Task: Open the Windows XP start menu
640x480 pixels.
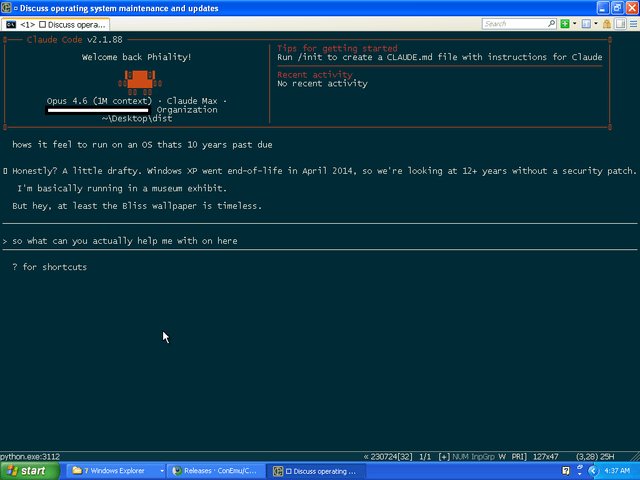Action: [29, 471]
